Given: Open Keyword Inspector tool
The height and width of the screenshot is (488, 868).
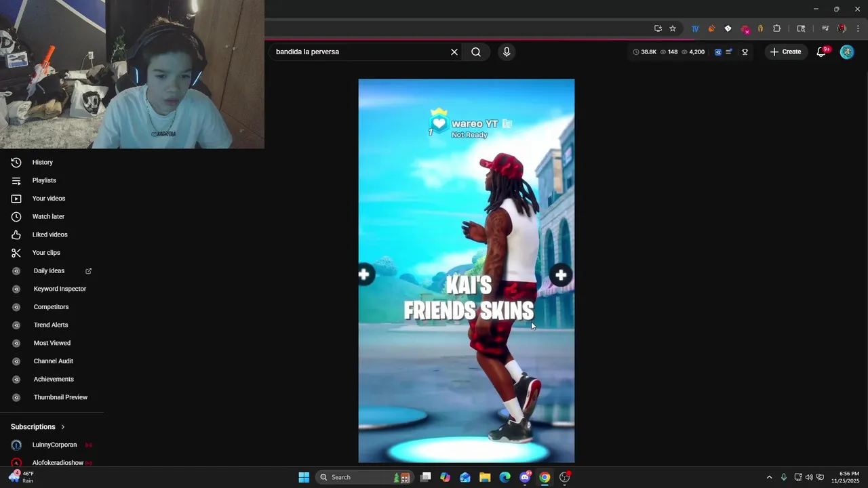Looking at the screenshot, I should pos(60,289).
